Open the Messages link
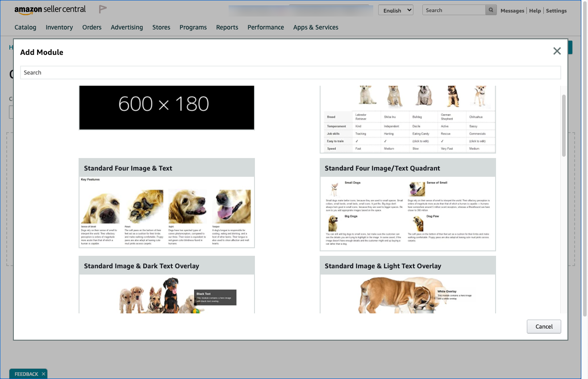This screenshot has width=588, height=379. coord(512,11)
